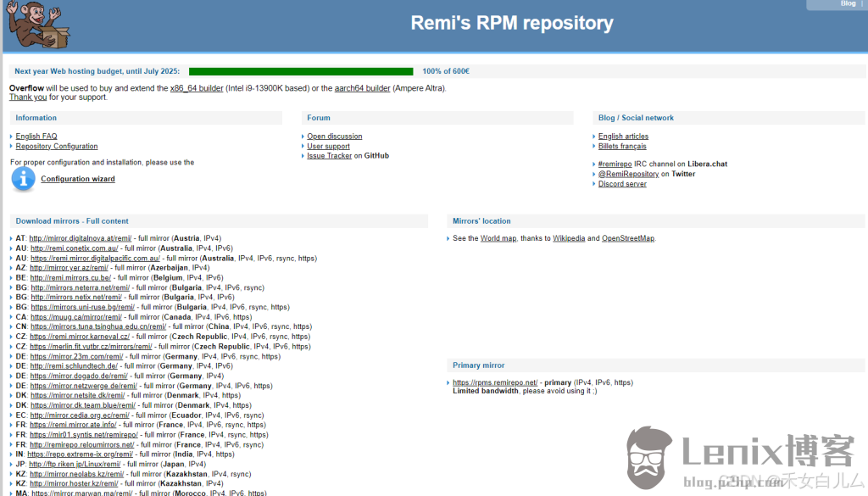Viewport: 868px width, 496px height.
Task: Open the Configuration wizard link
Action: 78,179
